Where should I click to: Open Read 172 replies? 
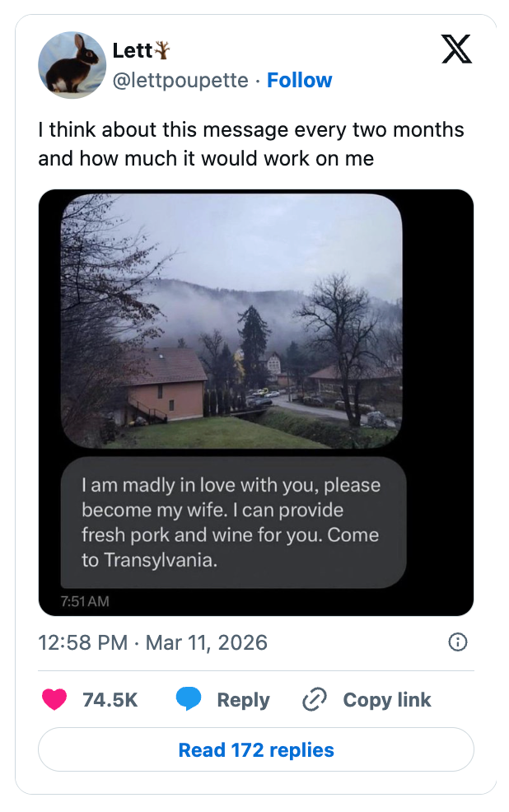[x=256, y=750]
